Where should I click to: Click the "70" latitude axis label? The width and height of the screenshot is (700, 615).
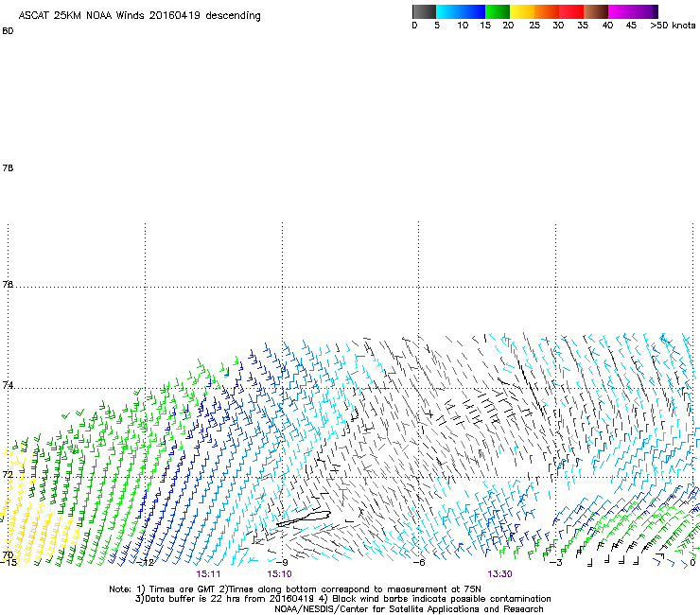click(x=8, y=555)
